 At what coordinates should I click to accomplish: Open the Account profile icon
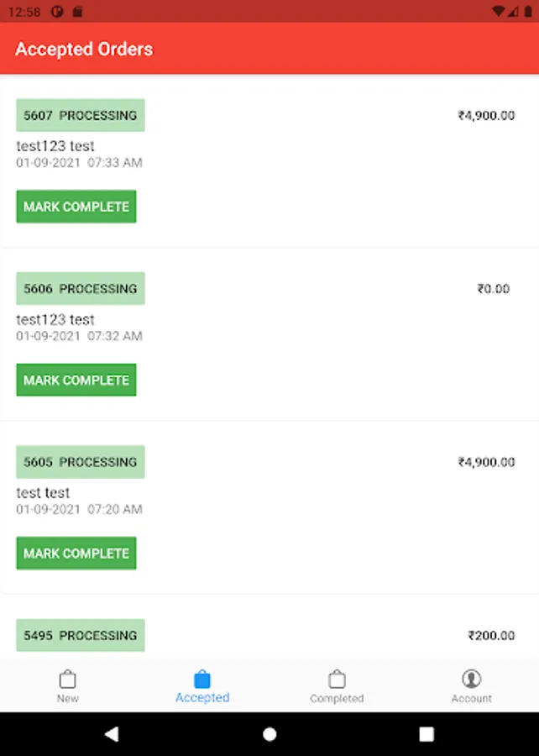point(472,679)
